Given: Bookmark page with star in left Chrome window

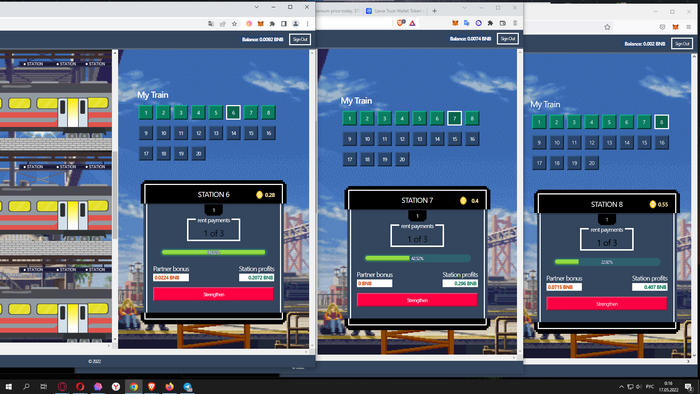Looking at the screenshot, I should click(234, 24).
